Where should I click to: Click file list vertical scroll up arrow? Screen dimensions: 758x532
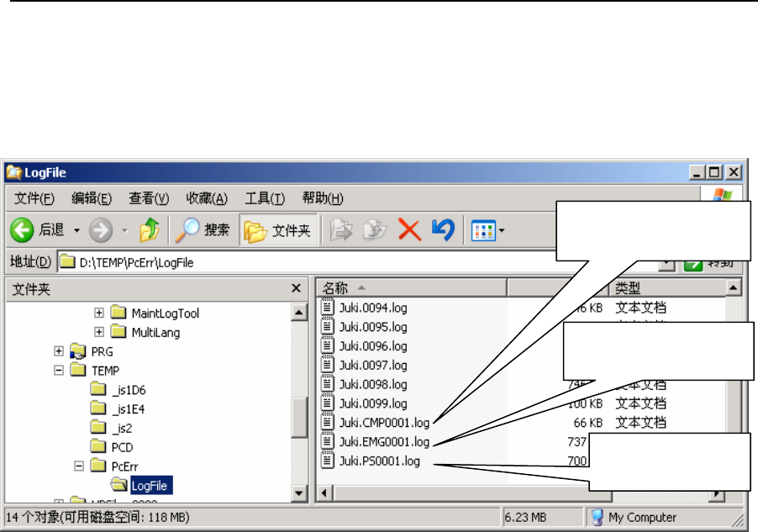point(734,288)
